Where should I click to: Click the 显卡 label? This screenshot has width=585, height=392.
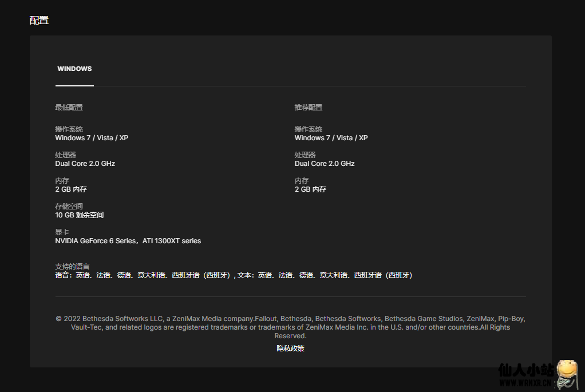pos(62,232)
